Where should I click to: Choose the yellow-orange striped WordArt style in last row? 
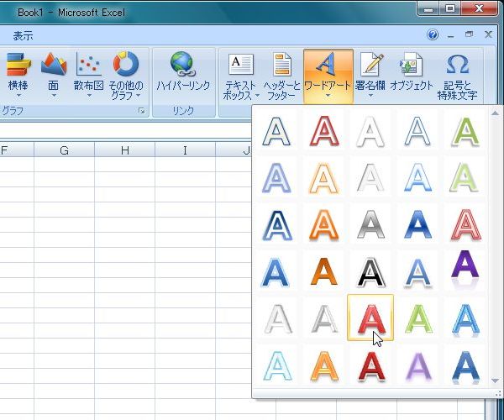[324, 365]
